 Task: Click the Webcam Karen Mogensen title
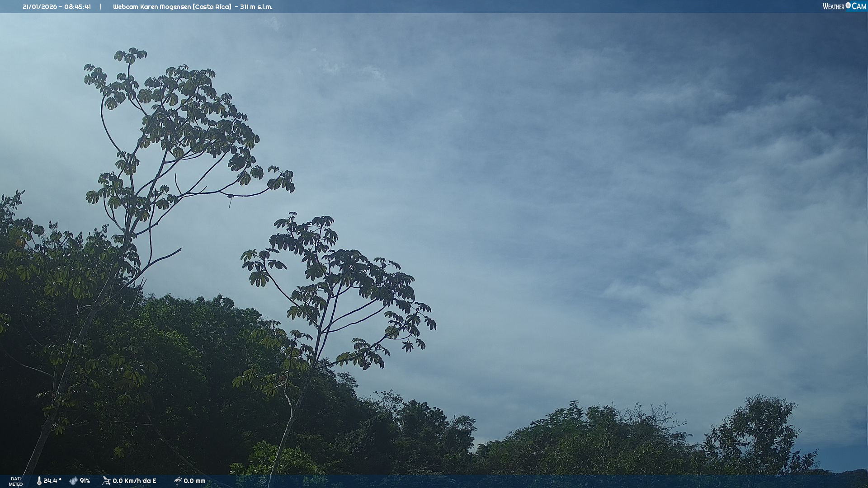[x=152, y=7]
